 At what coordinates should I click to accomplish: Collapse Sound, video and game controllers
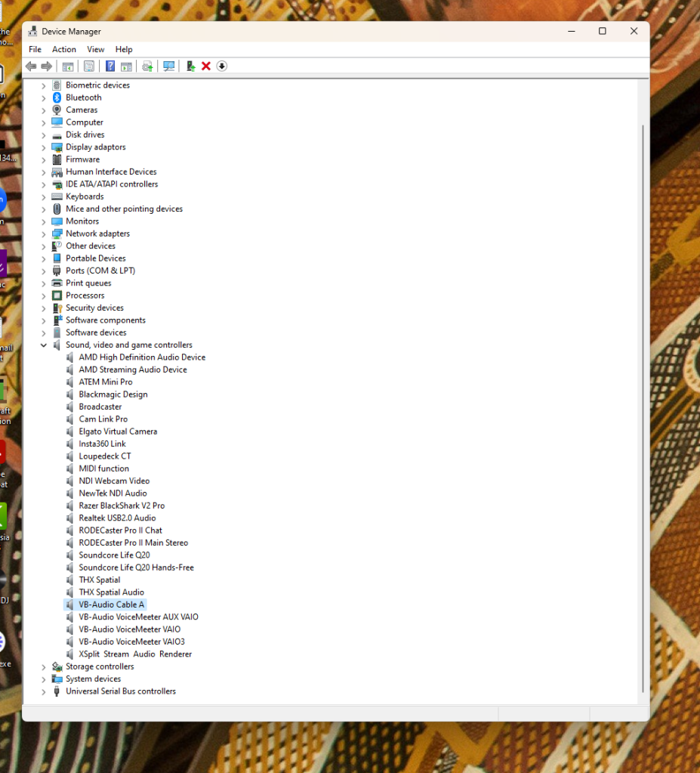44,345
